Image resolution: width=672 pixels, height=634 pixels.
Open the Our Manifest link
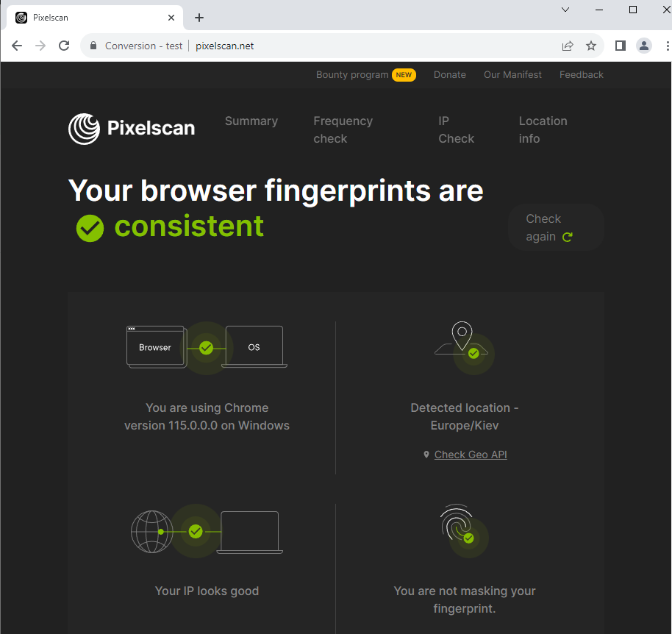[x=512, y=74]
